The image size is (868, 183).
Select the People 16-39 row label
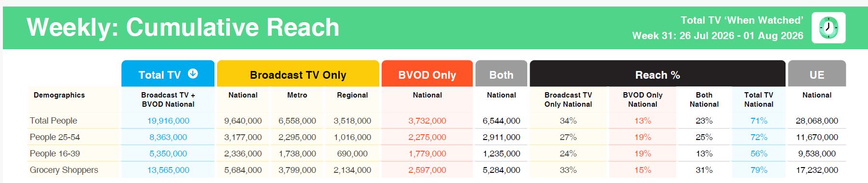tap(55, 154)
